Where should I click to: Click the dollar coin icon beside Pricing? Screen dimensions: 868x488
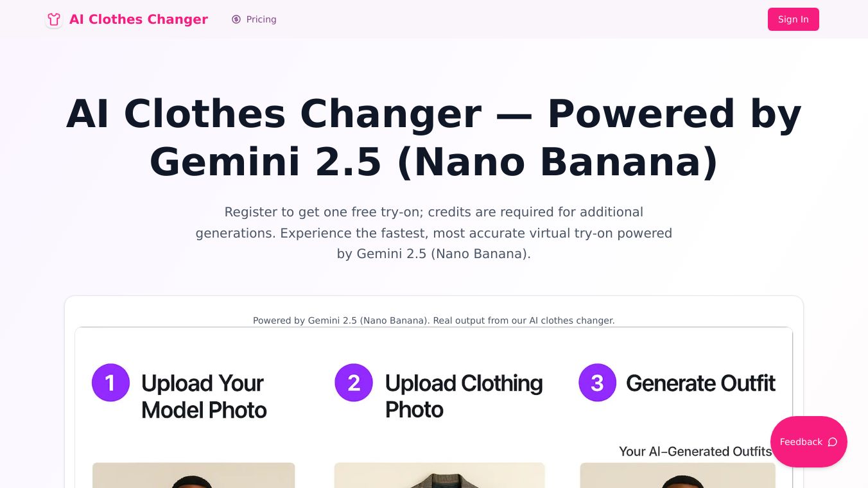pos(236,19)
